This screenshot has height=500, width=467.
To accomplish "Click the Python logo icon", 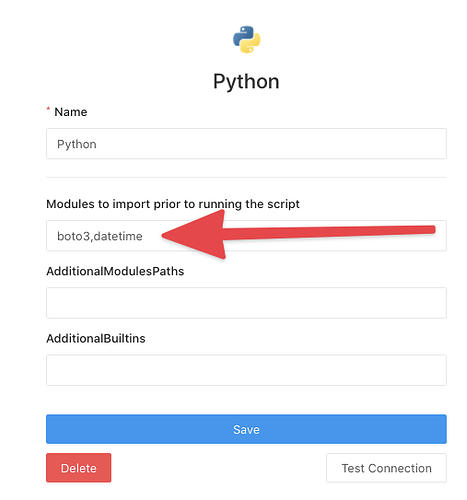I will pyautogui.click(x=246, y=39).
